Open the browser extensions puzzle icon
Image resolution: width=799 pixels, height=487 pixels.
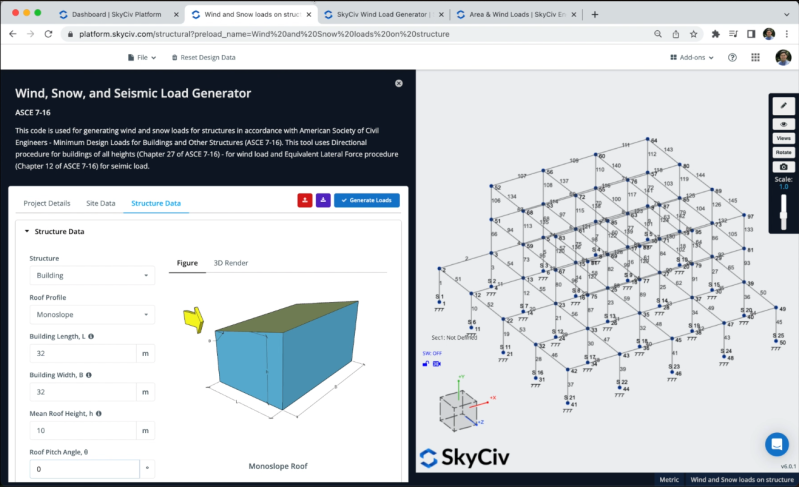point(715,34)
